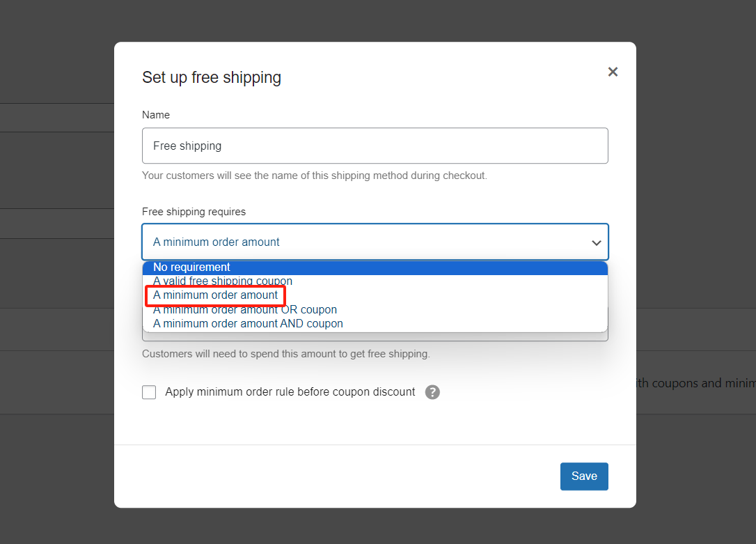
Task: Click the dimmed coupons text behind the dialog
Action: click(x=695, y=383)
